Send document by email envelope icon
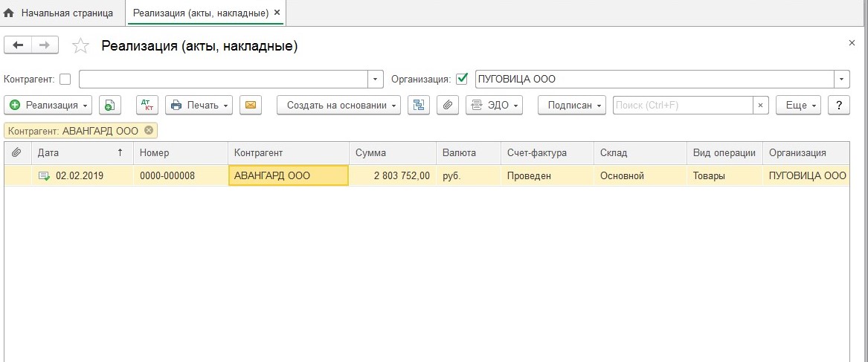The height and width of the screenshot is (362, 868). click(x=251, y=106)
